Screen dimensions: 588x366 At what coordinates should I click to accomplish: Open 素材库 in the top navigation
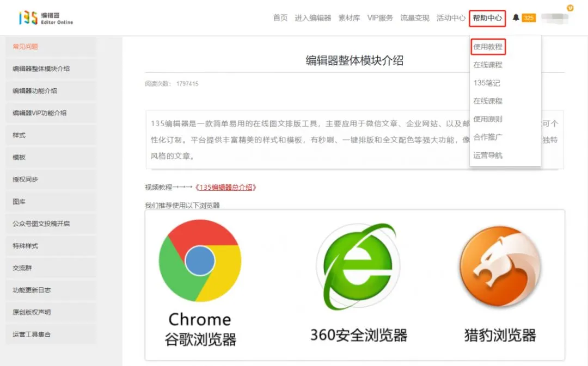[349, 17]
